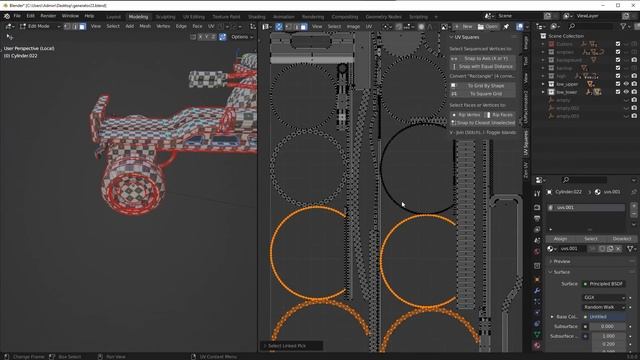Toggle proportional editing in UV editor
This screenshot has width=640, height=360.
tap(421, 27)
